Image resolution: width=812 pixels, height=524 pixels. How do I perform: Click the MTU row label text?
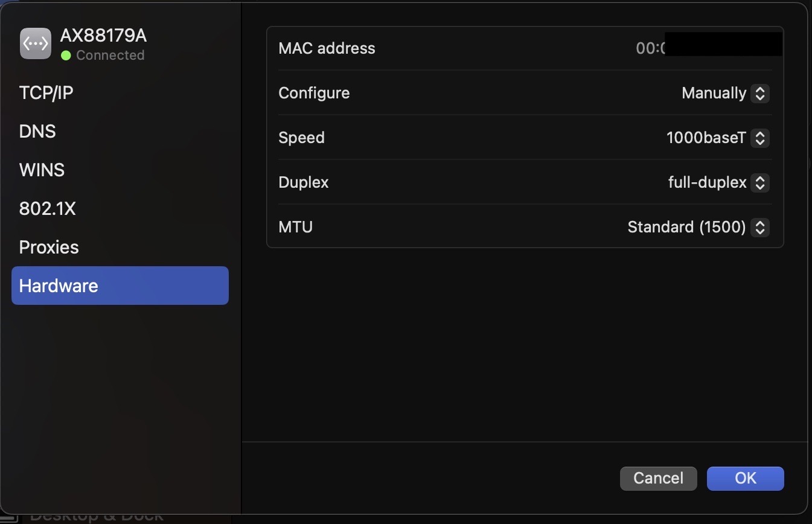pyautogui.click(x=295, y=227)
